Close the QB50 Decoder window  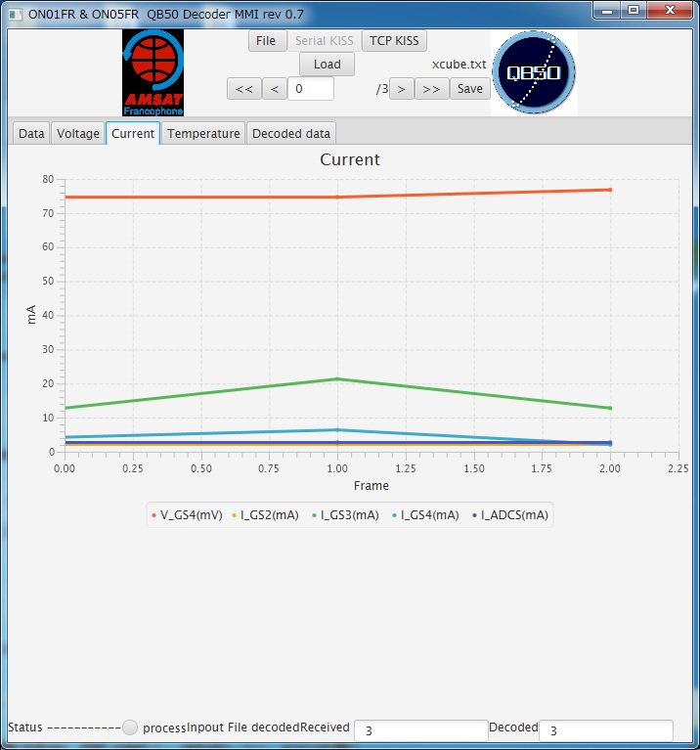coord(670,10)
